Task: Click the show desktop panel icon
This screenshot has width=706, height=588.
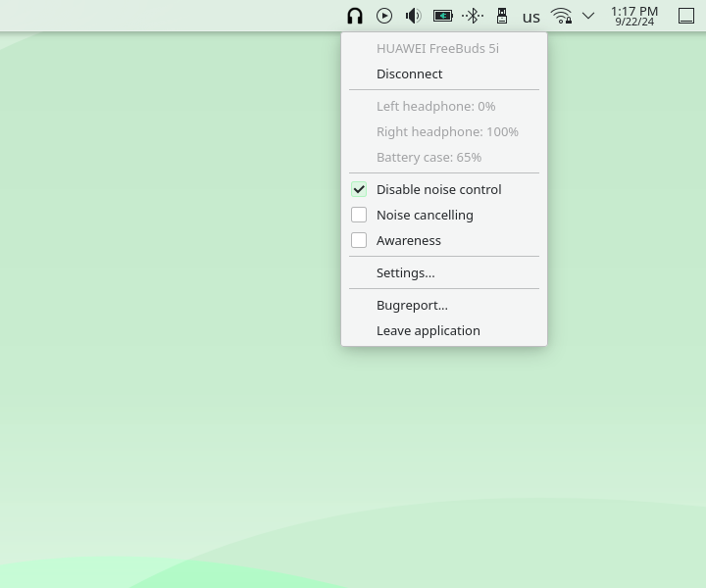Action: click(686, 17)
